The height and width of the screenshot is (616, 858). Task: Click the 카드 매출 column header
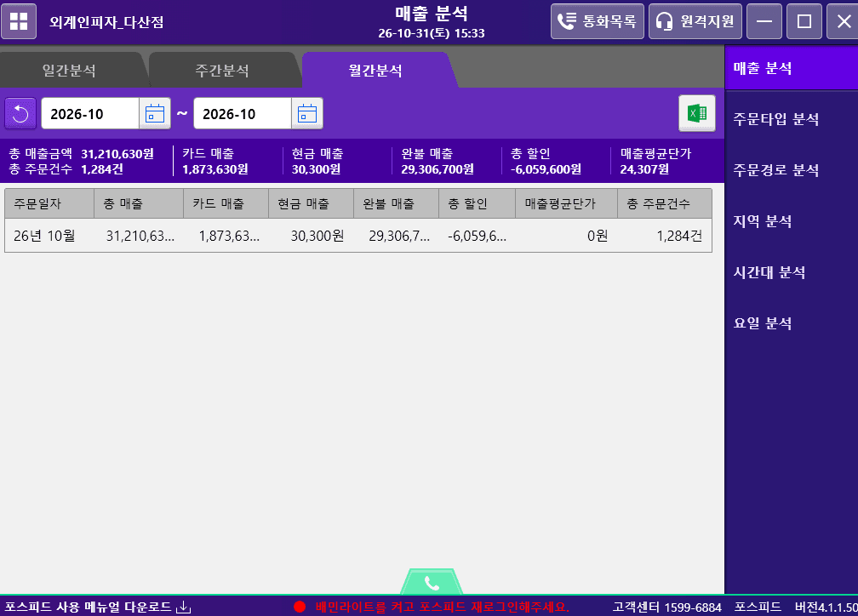[226, 203]
